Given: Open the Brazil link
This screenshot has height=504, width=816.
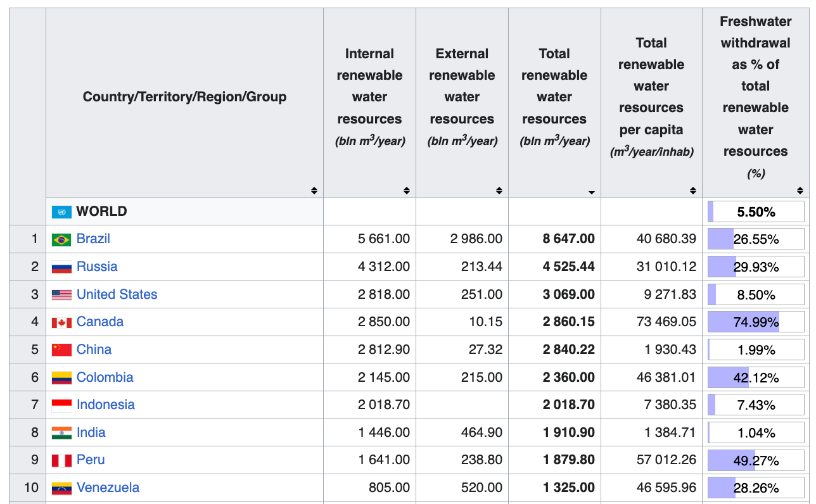Looking at the screenshot, I should tap(93, 239).
